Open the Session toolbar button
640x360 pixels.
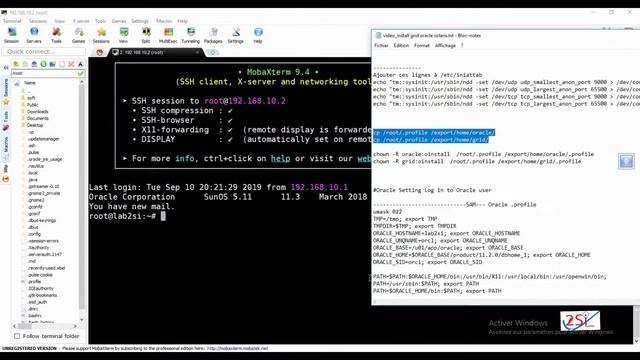coord(11,36)
